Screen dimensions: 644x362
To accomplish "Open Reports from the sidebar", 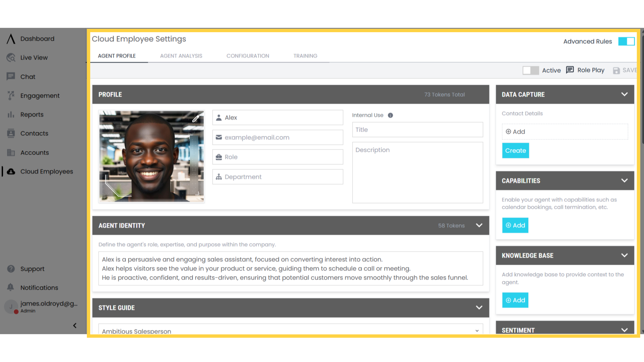I will [x=32, y=114].
